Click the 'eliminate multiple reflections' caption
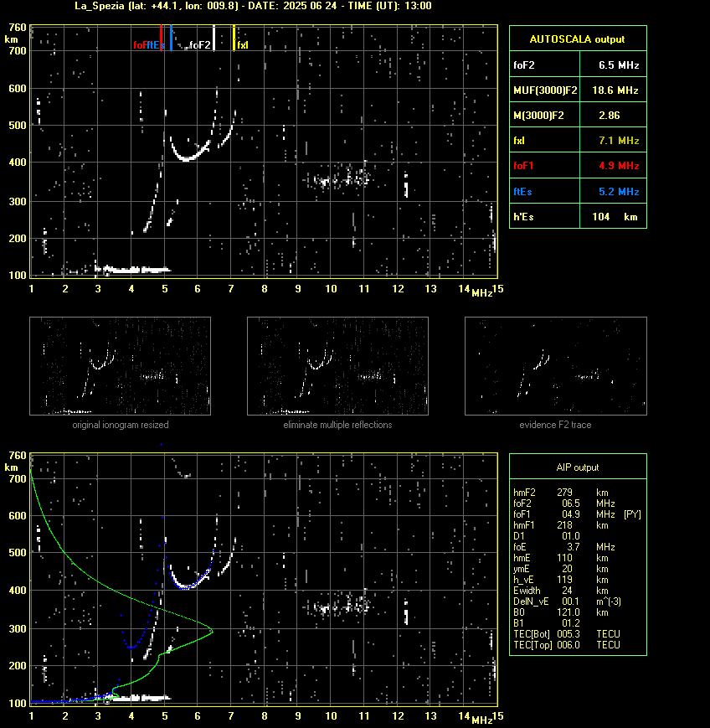Screen dimensions: 710x728 coord(337,425)
